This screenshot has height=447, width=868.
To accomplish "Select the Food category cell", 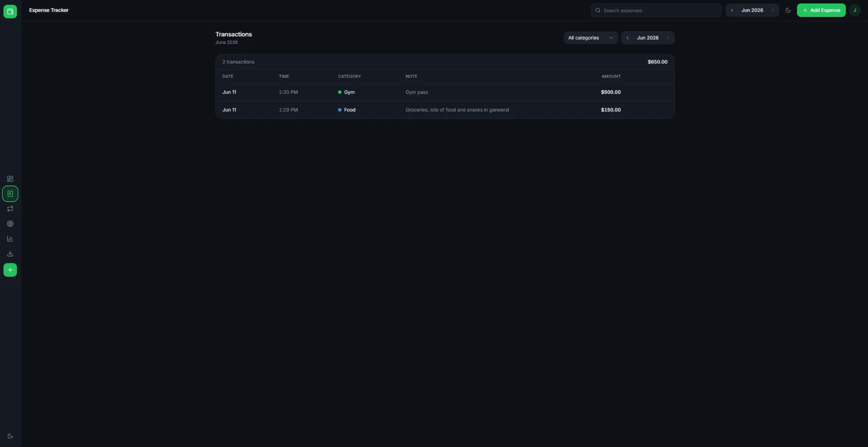I will [x=347, y=110].
